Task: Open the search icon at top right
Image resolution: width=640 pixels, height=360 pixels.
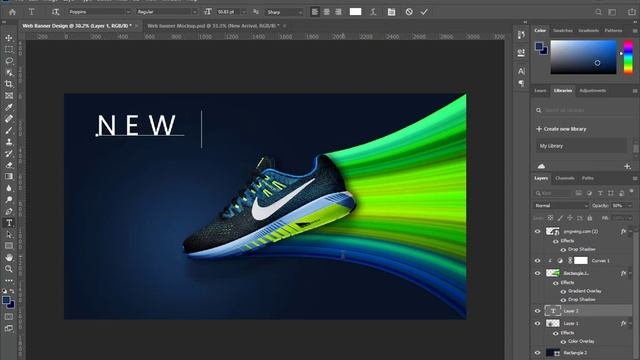Action: (598, 12)
